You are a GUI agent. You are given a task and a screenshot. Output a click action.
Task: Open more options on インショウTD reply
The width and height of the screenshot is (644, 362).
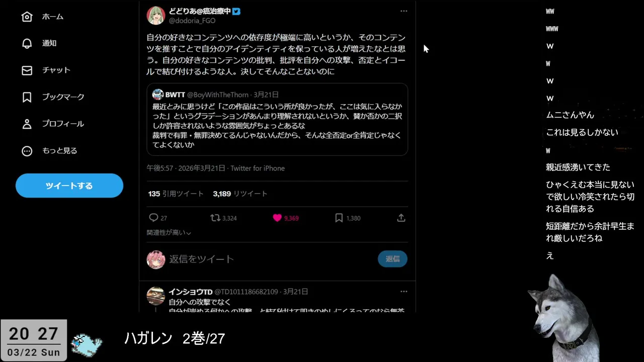coord(404,292)
